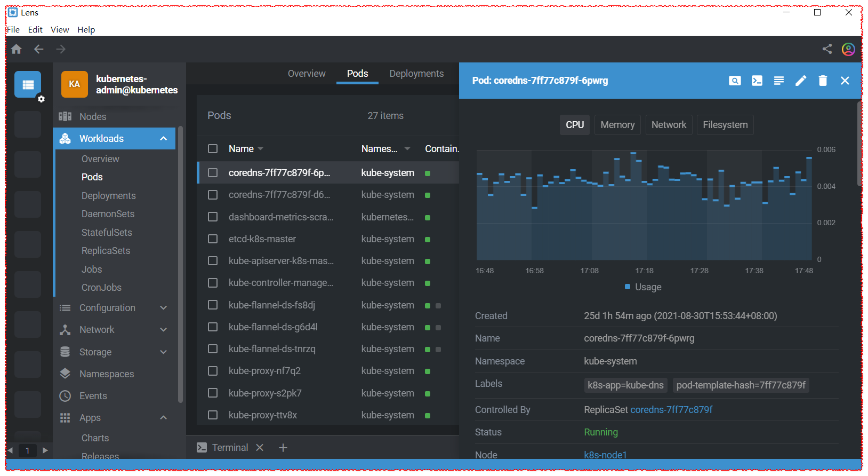
Task: Go to the home catalog icon
Action: (17, 49)
